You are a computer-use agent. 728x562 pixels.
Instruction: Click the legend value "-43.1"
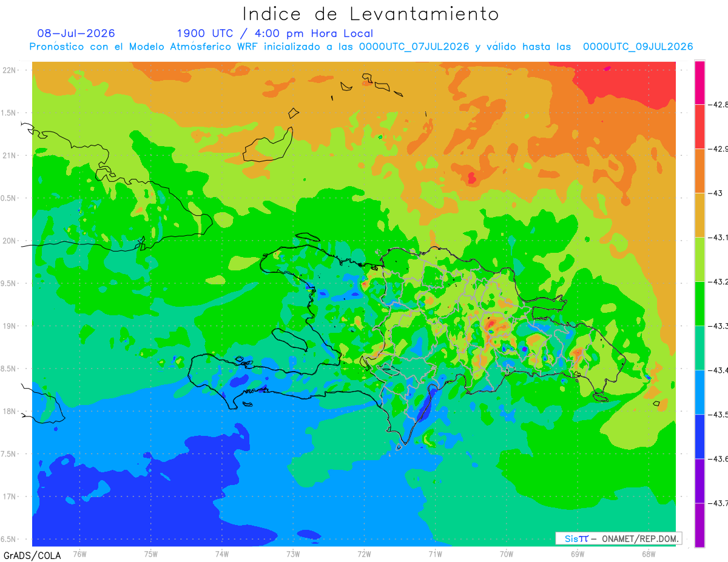point(718,238)
